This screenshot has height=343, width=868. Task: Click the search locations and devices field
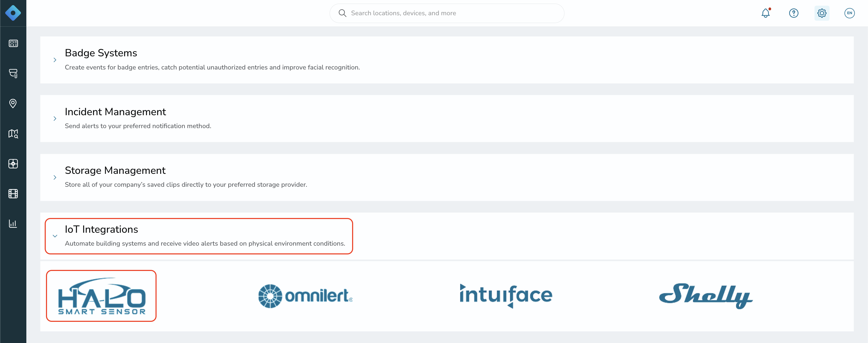click(x=447, y=13)
